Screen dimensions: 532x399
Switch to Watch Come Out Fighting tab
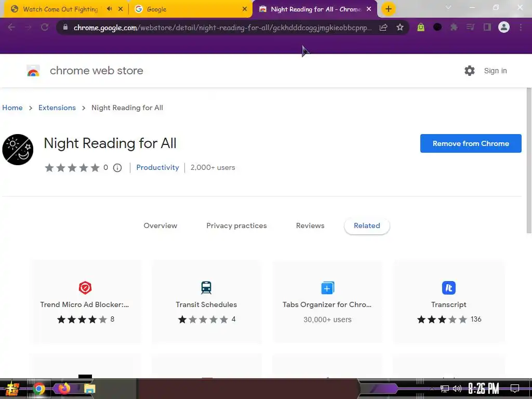[60, 9]
